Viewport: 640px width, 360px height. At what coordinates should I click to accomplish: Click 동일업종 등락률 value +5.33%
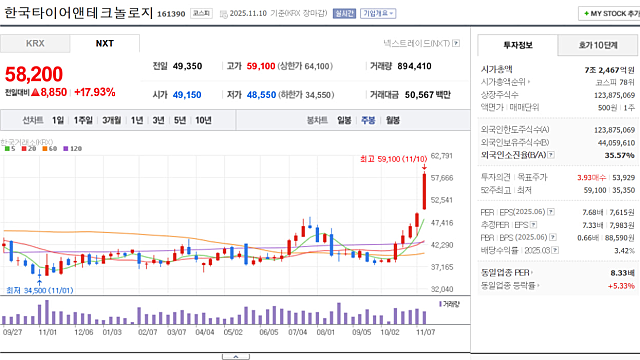coord(621,286)
